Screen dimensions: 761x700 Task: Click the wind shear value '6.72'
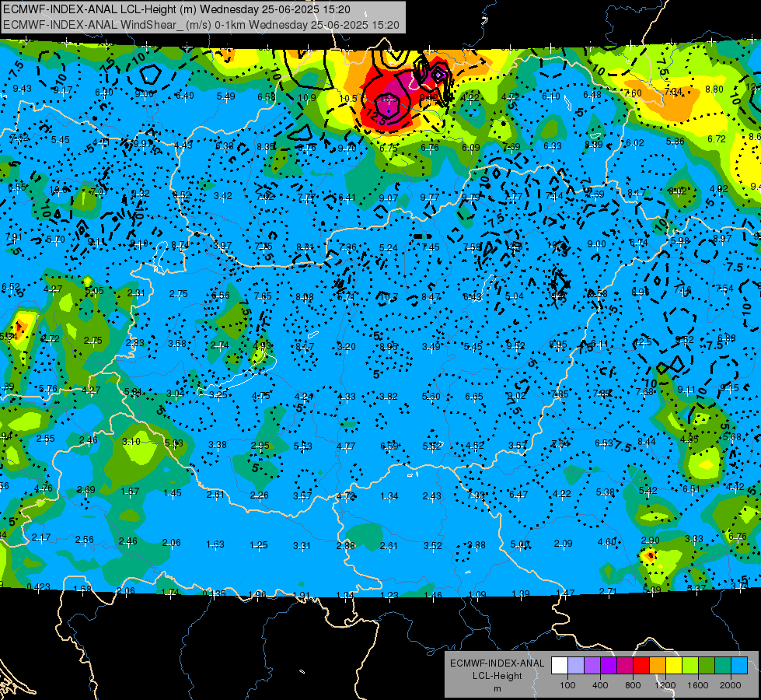click(x=717, y=139)
